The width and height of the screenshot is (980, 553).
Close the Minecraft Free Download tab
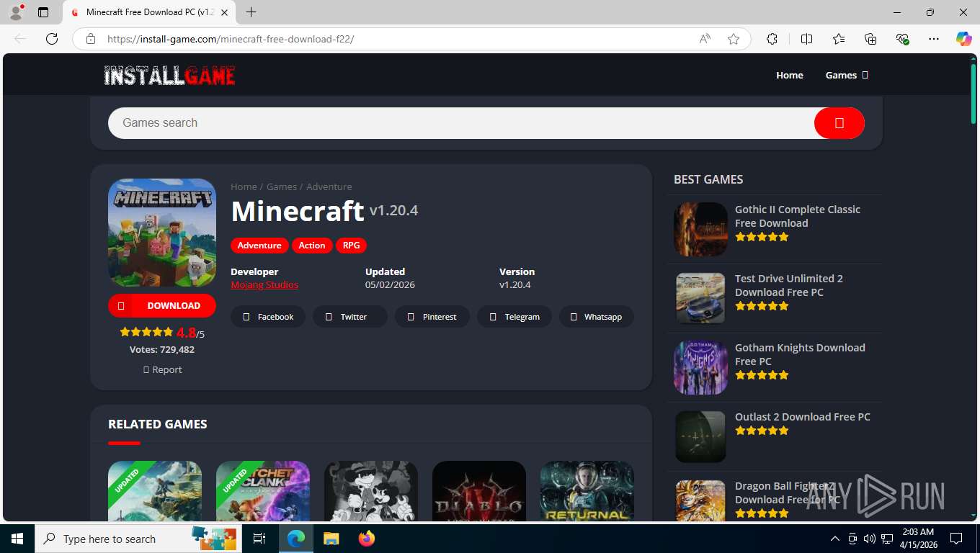(x=224, y=12)
